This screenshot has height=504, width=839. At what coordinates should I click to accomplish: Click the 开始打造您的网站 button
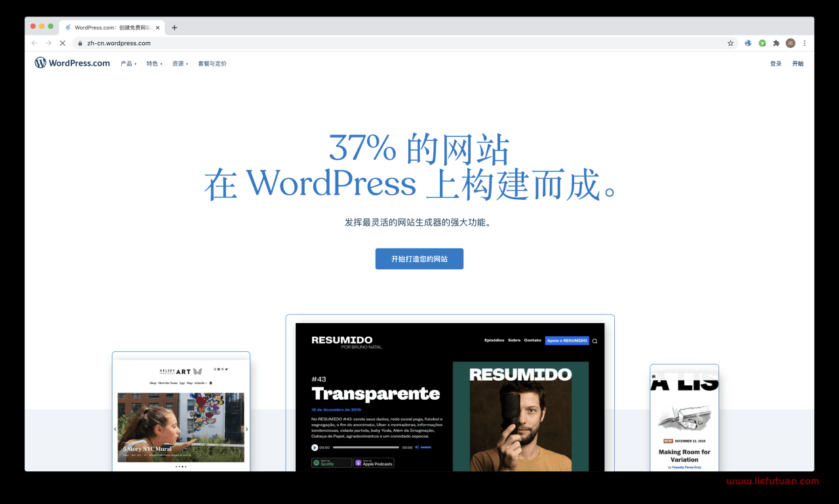419,259
